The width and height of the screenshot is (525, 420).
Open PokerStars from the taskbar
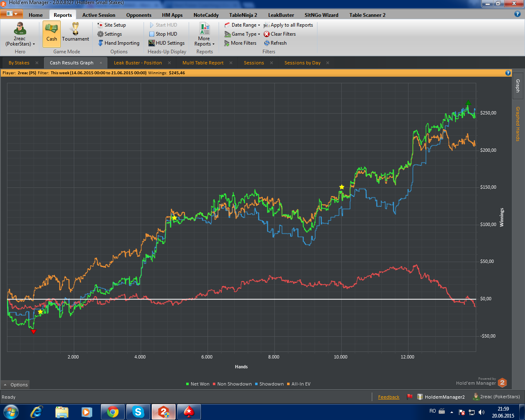pyautogui.click(x=189, y=412)
